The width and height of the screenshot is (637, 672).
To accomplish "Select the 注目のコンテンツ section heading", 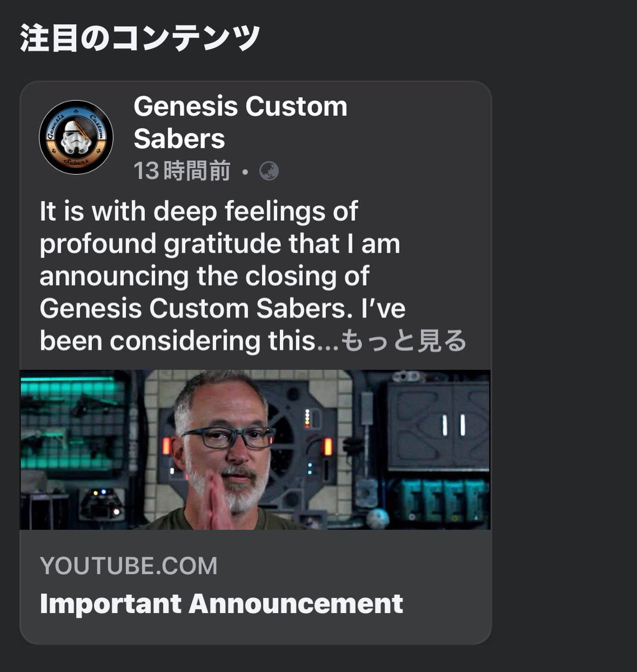I will click(140, 39).
